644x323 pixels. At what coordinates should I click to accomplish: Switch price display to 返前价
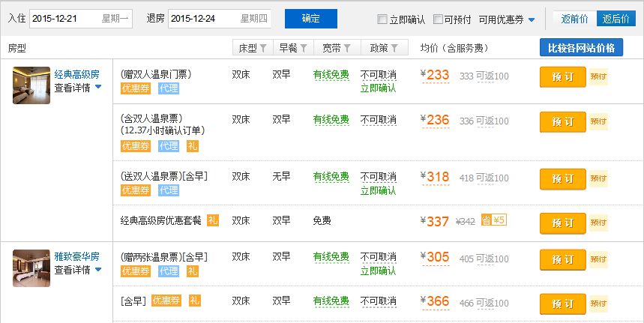coord(574,19)
